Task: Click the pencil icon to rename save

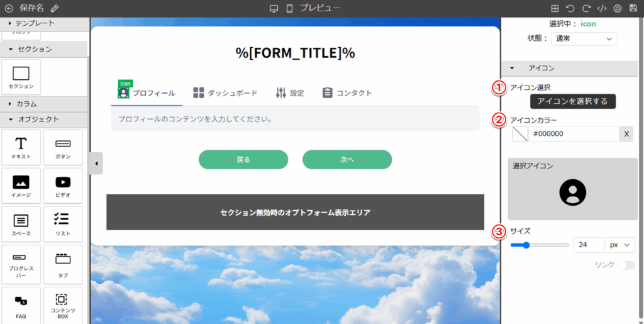Action: tap(55, 9)
